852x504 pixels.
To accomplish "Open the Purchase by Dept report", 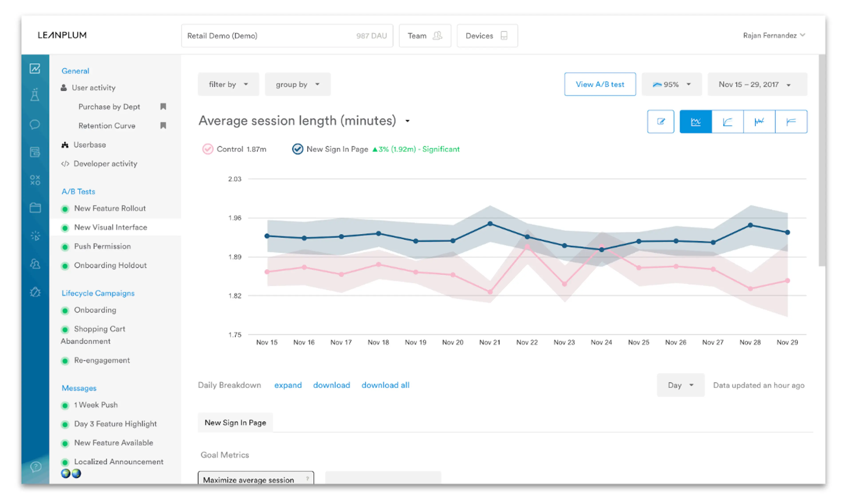I will tap(109, 107).
